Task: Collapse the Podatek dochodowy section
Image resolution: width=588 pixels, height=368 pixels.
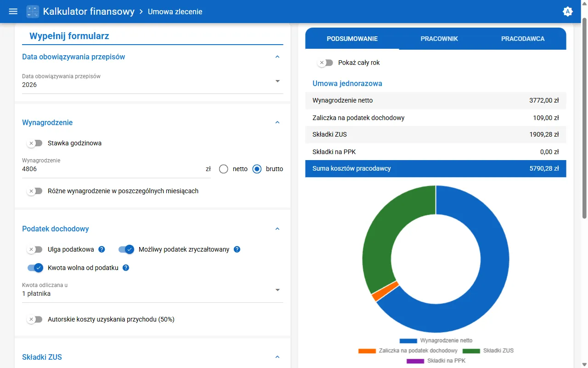Action: (277, 229)
